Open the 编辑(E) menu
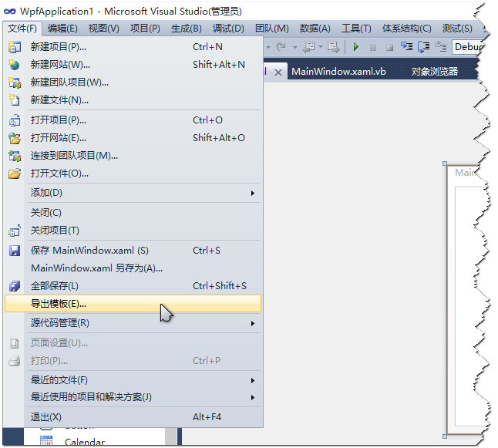This screenshot has height=448, width=498. [x=62, y=29]
